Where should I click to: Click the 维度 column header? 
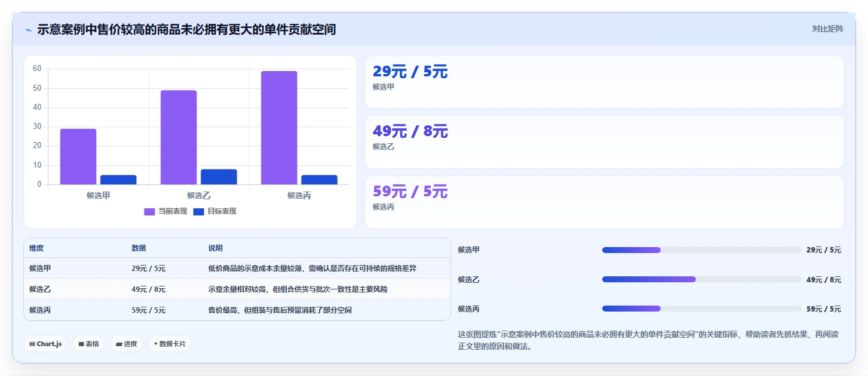point(36,248)
